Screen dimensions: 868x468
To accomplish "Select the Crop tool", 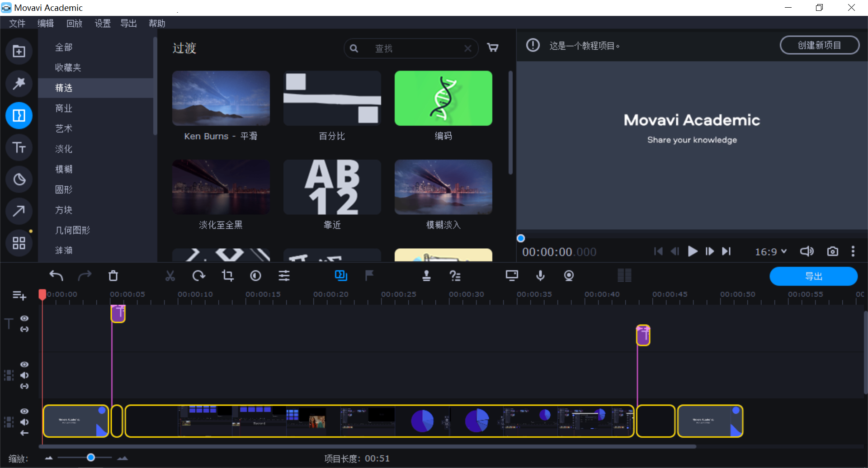I will point(227,275).
